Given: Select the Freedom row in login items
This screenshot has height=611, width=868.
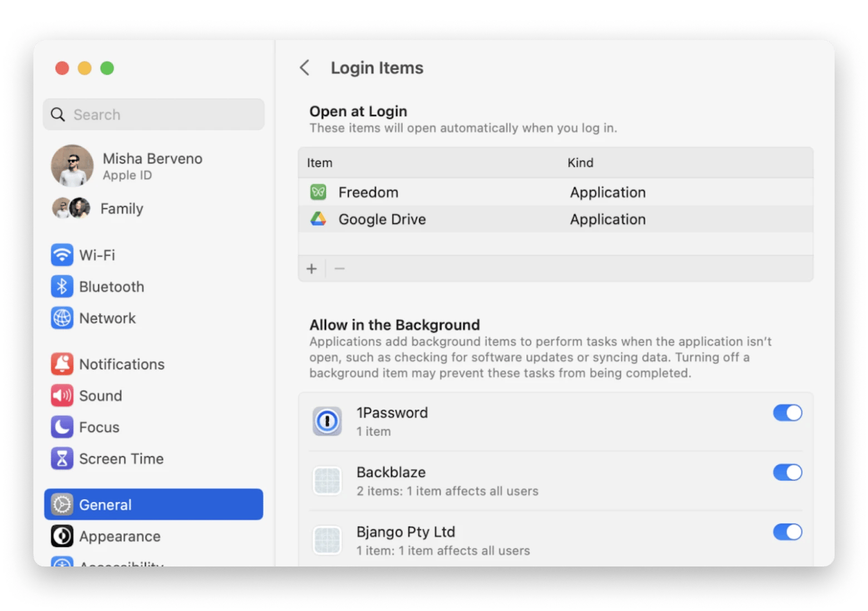Looking at the screenshot, I should [x=556, y=193].
